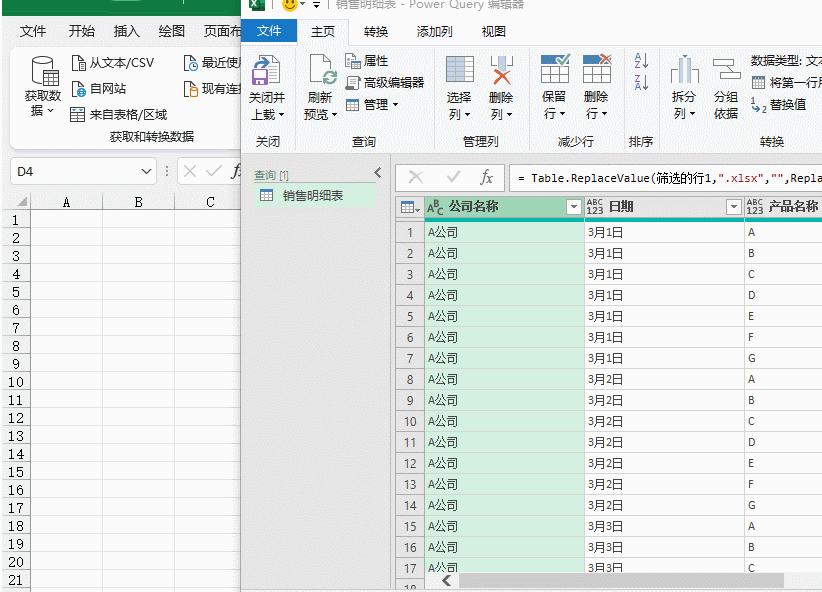Viewport: 822px width, 592px height.
Task: Select row 4 header in Excel
Action: (16, 274)
